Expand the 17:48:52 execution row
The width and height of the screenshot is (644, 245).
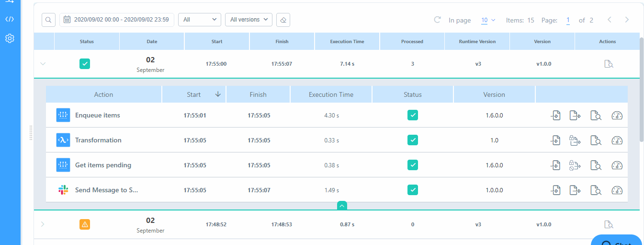tap(43, 224)
